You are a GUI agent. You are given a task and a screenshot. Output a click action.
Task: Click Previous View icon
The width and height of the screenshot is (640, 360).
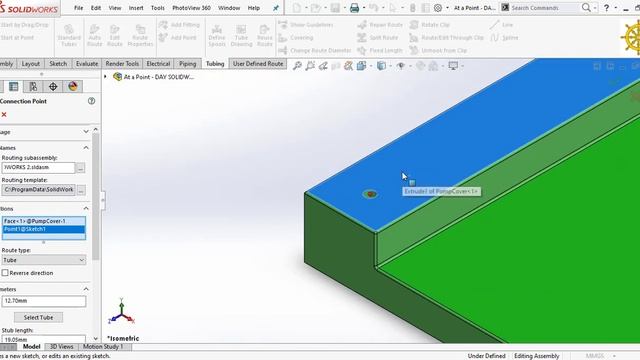coord(323,66)
